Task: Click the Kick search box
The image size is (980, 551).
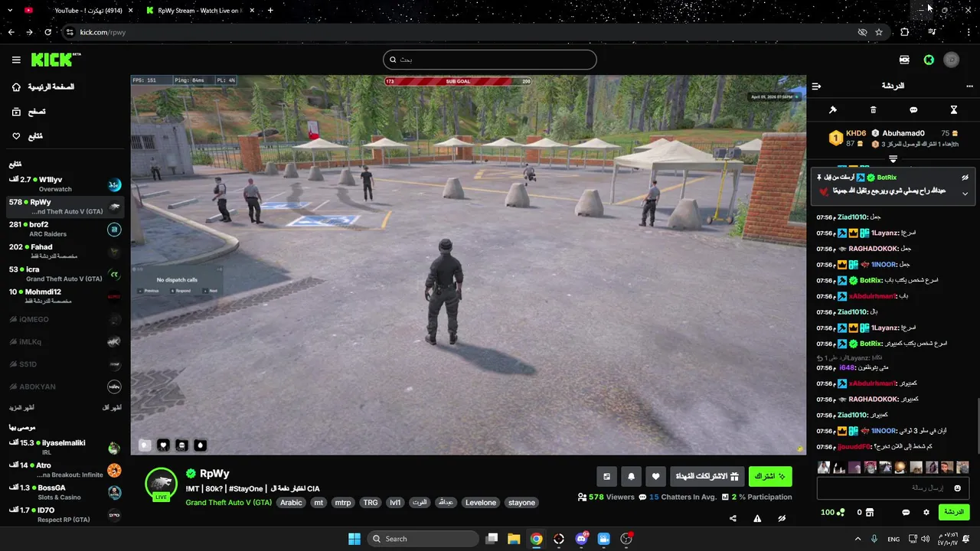Action: point(490,60)
